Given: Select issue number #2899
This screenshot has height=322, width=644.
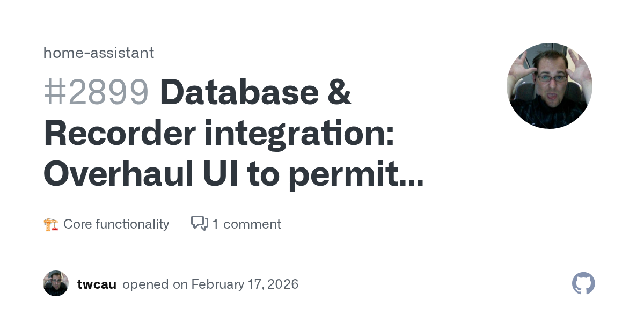Looking at the screenshot, I should tap(96, 92).
